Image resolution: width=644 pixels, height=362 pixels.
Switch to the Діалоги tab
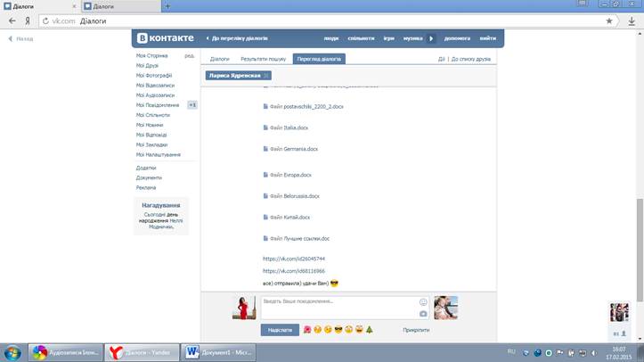click(220, 59)
